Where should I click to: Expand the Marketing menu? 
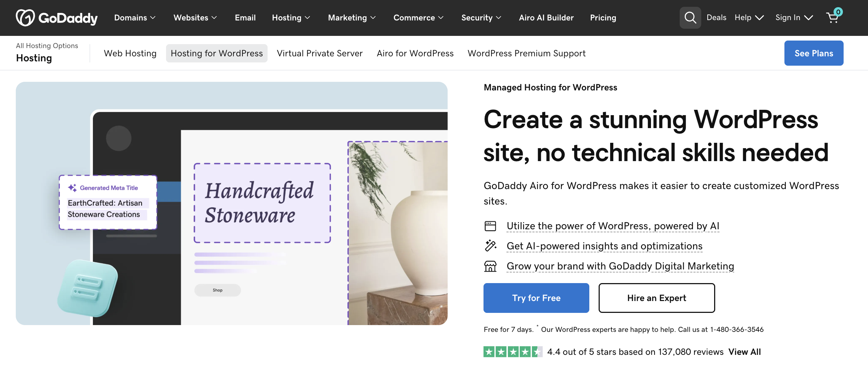[352, 18]
